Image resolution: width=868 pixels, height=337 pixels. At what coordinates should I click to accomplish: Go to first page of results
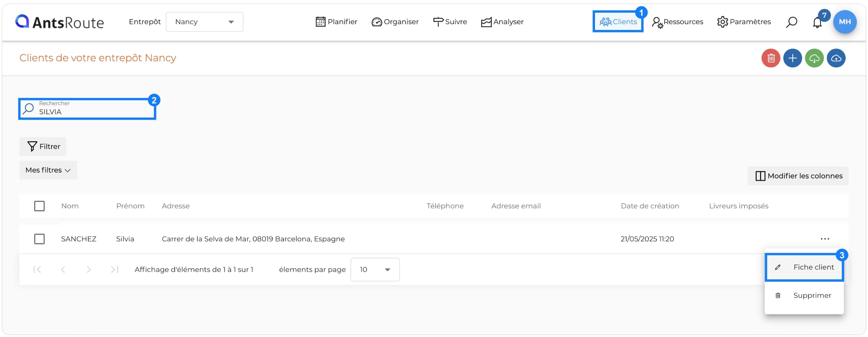[x=37, y=269]
